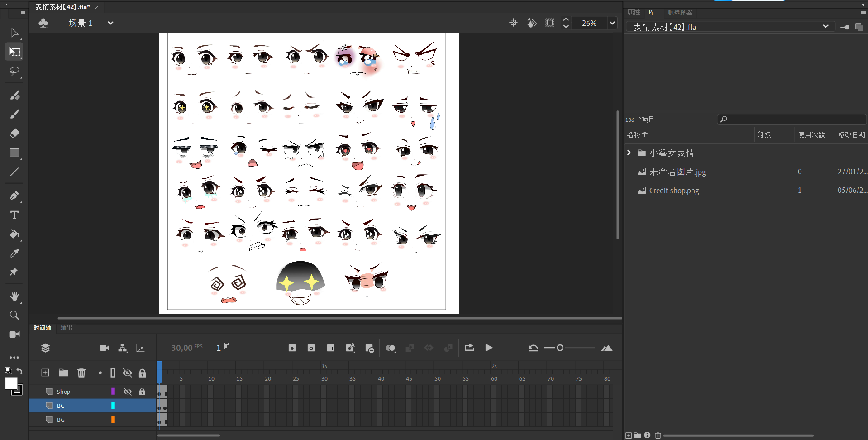Open the 场景 1 scene dropdown

click(110, 23)
